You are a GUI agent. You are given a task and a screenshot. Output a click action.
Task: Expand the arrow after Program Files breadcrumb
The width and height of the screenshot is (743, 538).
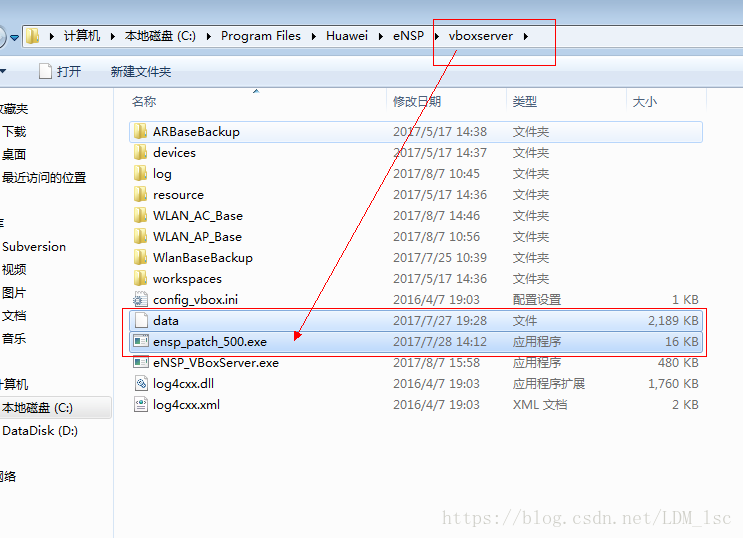[314, 36]
